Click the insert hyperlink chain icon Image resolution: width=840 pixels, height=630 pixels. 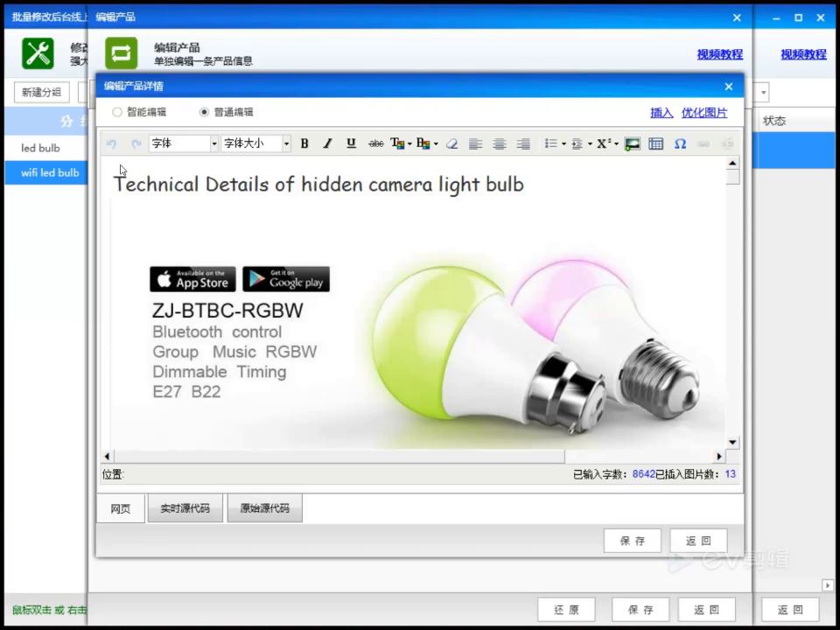click(703, 143)
